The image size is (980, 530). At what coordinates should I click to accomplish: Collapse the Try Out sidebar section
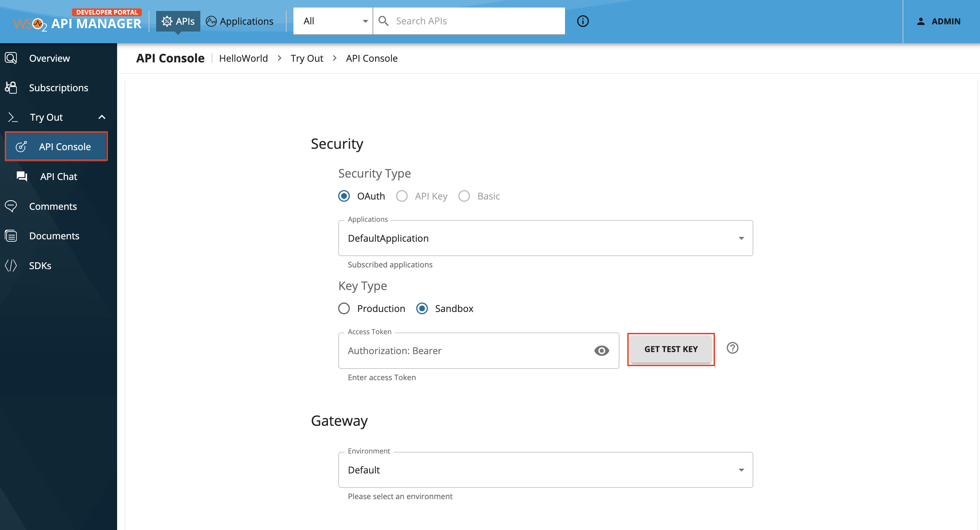(102, 117)
